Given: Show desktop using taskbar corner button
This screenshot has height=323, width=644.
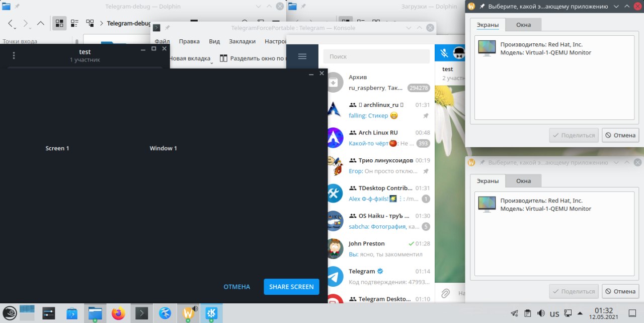Looking at the screenshot, I should (x=632, y=313).
